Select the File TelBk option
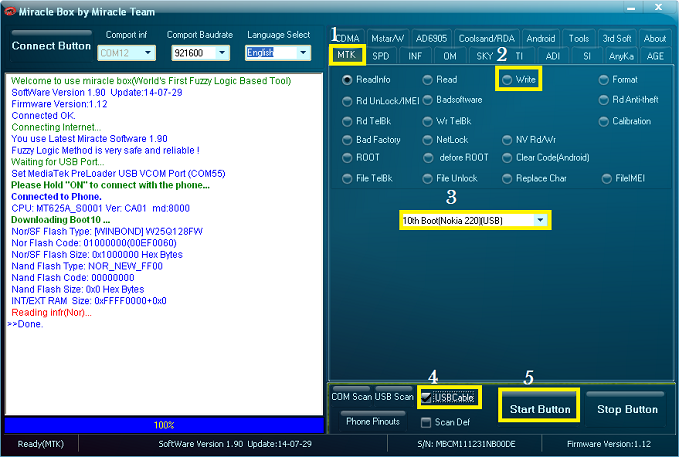The width and height of the screenshot is (679, 457). (367, 178)
